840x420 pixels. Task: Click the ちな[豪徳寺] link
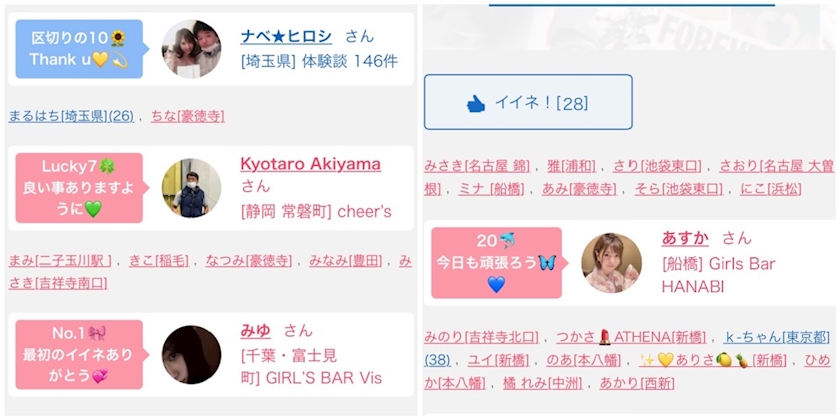click(x=188, y=116)
